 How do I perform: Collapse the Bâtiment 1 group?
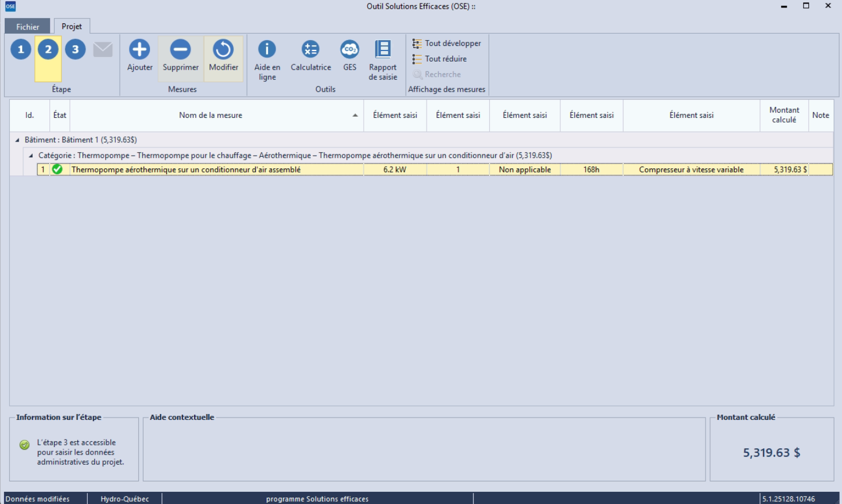[x=17, y=141]
